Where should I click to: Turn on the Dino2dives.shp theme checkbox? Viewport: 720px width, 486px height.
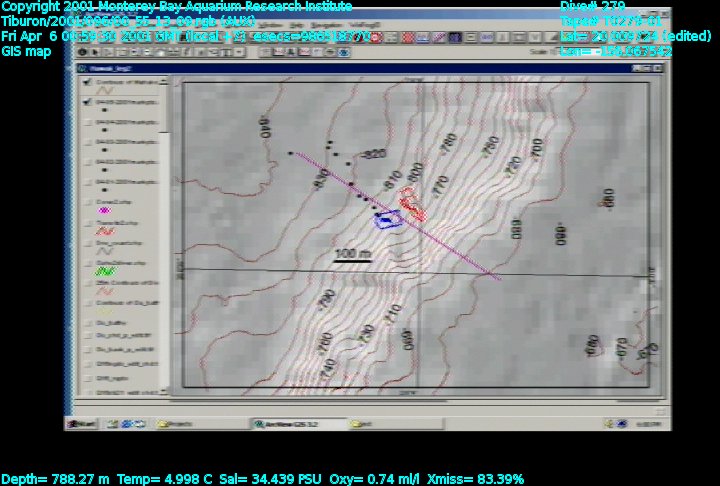tap(83, 261)
